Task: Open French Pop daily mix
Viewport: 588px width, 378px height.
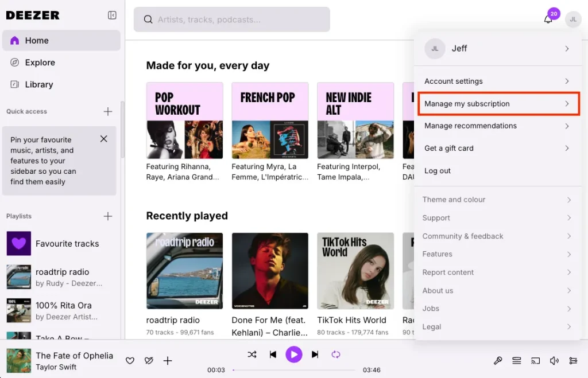Action: [270, 120]
